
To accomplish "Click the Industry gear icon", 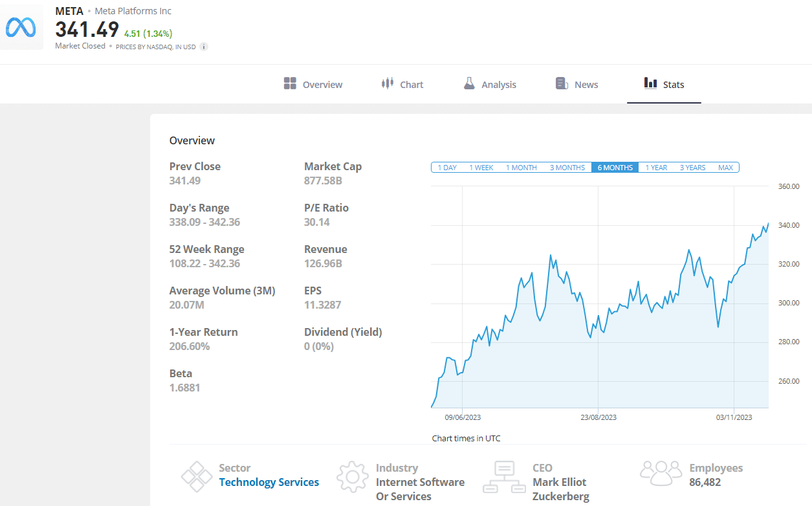I will coord(353,477).
